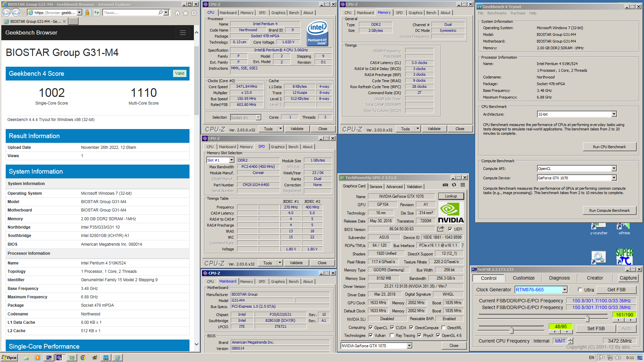
Task: Switch to Bench tab in CPU-Z CPU window
Action: click(x=294, y=13)
